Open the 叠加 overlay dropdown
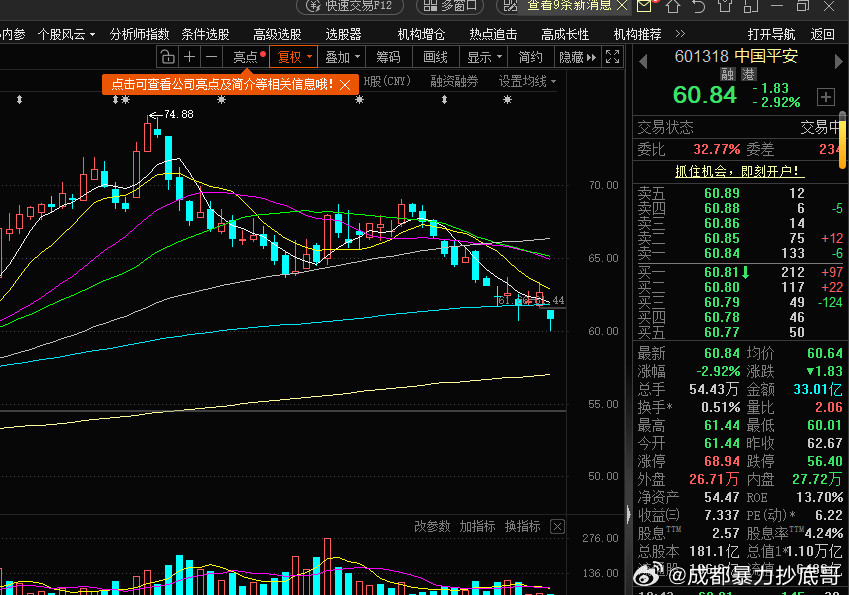Viewport: 849px width, 595px height. pos(342,57)
